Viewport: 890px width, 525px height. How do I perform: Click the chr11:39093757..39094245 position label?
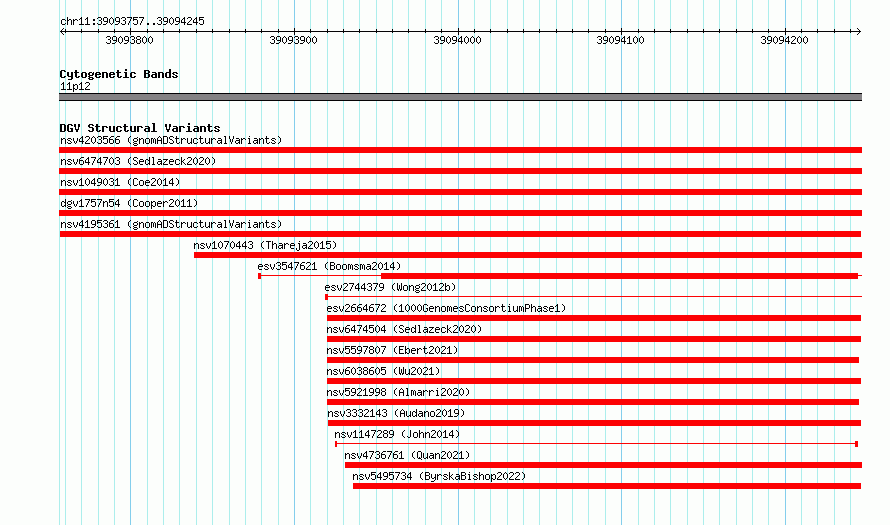(132, 21)
